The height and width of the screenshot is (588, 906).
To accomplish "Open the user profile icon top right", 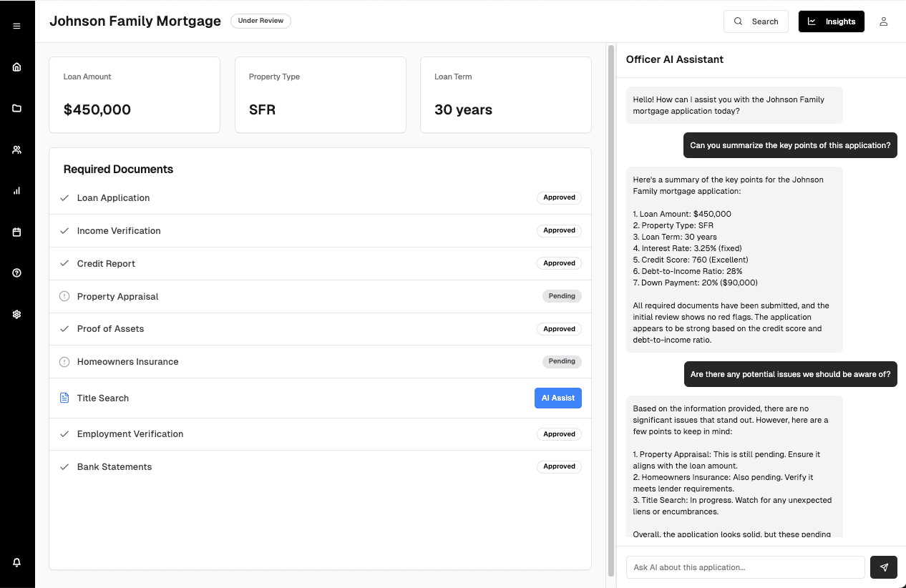I will point(884,21).
